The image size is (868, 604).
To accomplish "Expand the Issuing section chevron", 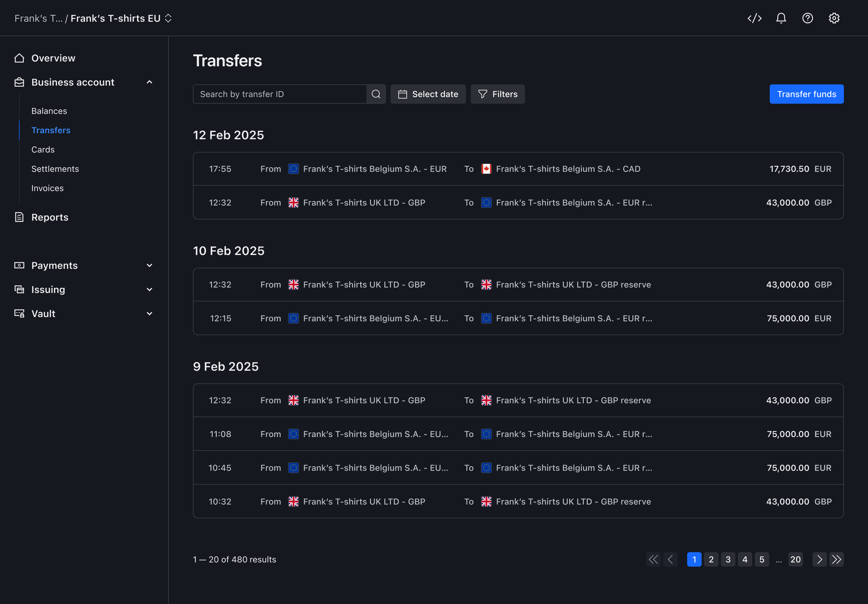I will (x=149, y=290).
